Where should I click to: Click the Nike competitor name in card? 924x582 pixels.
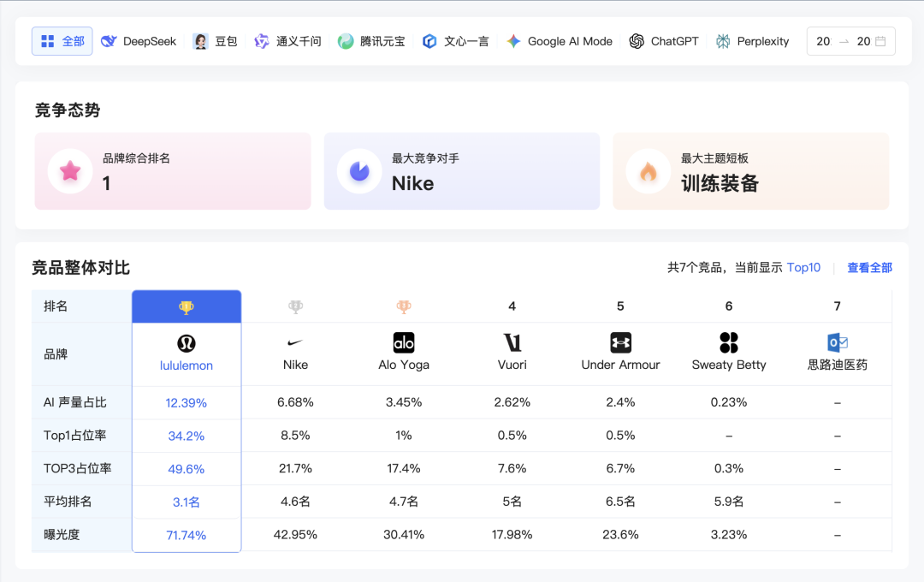(412, 183)
